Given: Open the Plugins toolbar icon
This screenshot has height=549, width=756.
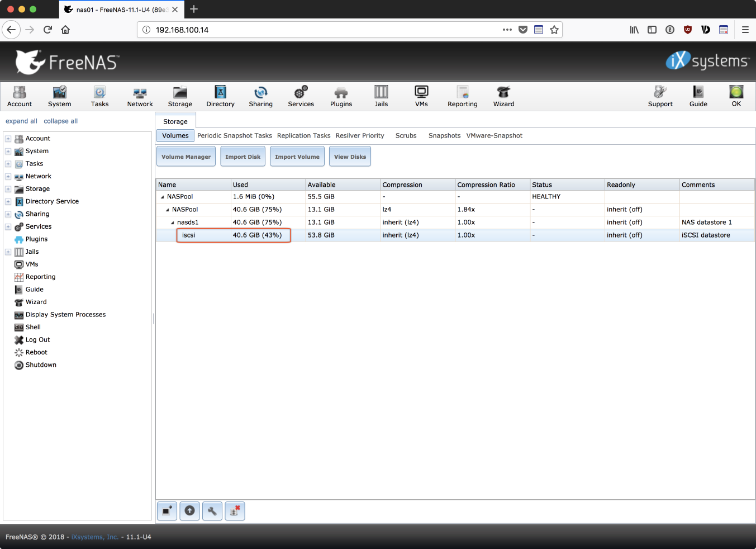Looking at the screenshot, I should pos(341,96).
